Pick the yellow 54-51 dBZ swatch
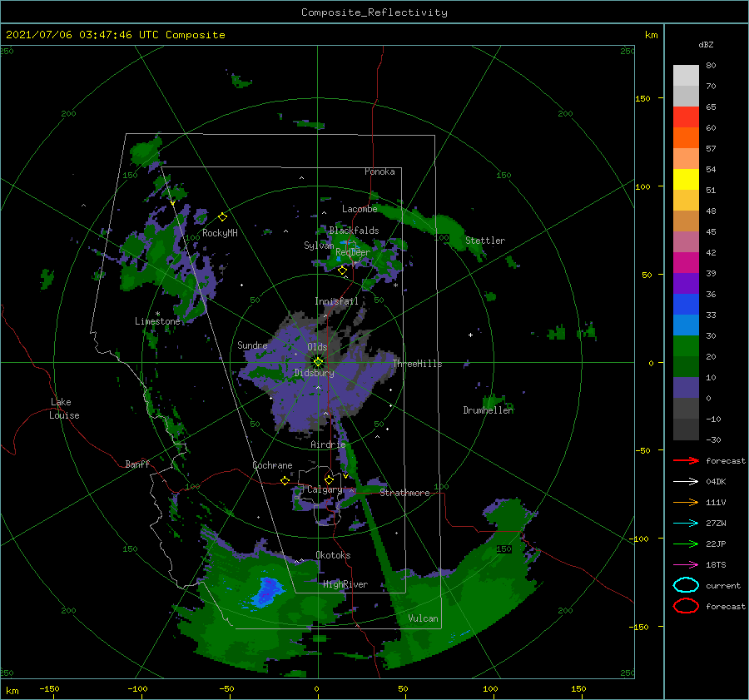This screenshot has height=700, width=749. (x=686, y=180)
